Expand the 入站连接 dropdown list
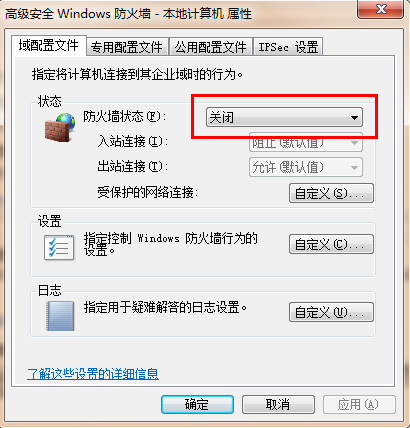 [306, 143]
